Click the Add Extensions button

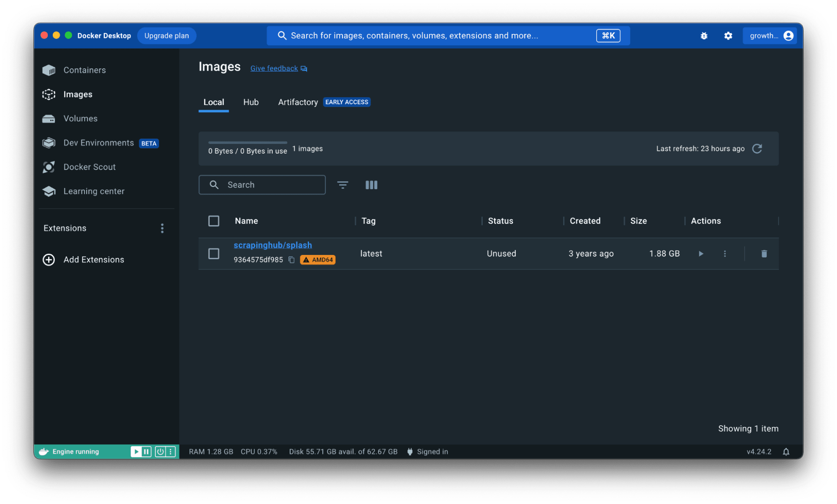[94, 260]
